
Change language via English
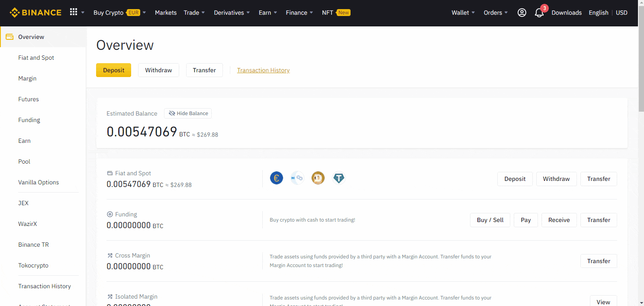pos(599,13)
